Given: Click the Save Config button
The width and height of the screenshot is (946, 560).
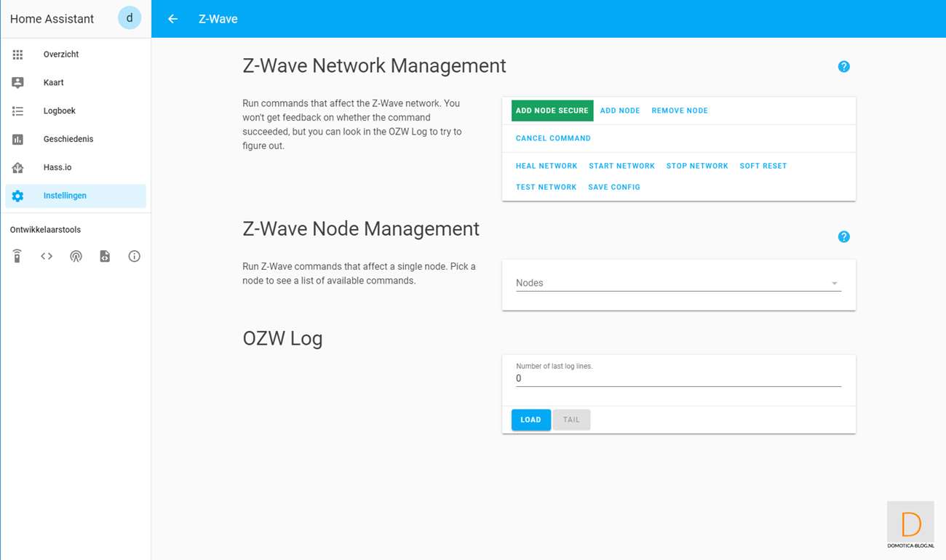Looking at the screenshot, I should pyautogui.click(x=614, y=187).
